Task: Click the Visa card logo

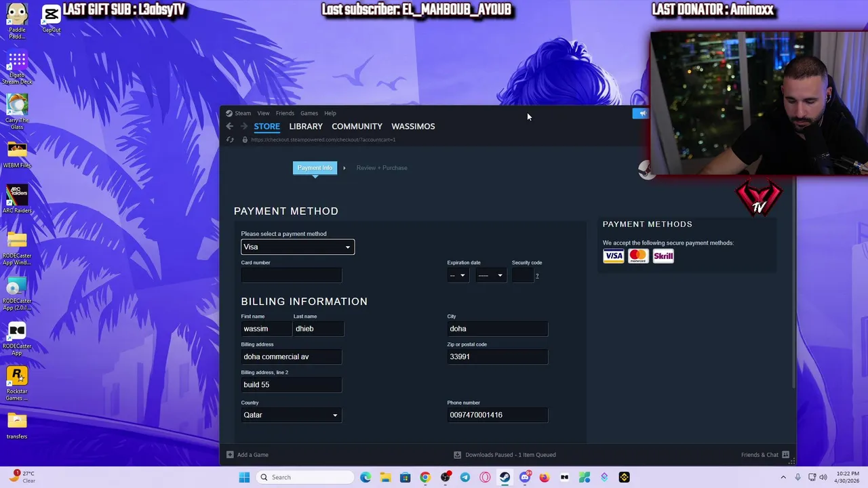Action: 614,256
